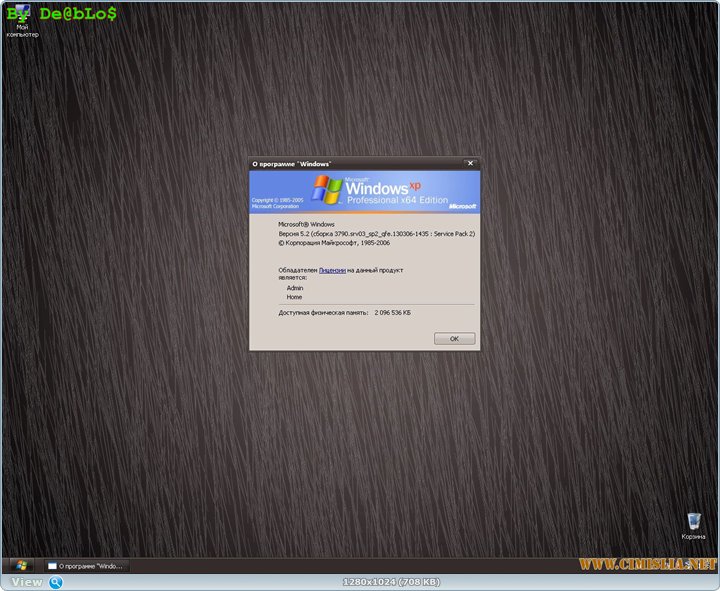Select the Recycle Bin desktop icon

point(693,526)
